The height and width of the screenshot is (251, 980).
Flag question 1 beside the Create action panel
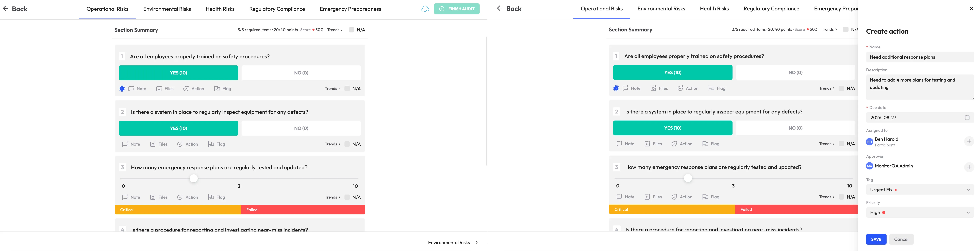(x=717, y=88)
